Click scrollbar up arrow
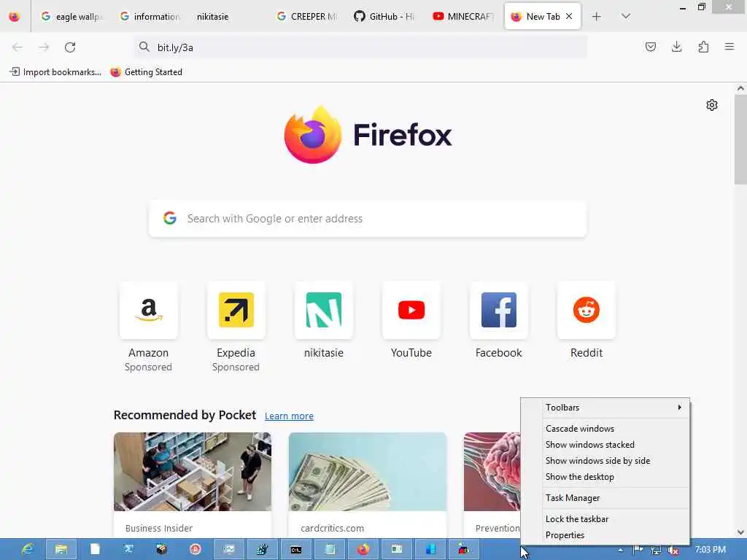Viewport: 747px width, 560px height. pos(740,88)
